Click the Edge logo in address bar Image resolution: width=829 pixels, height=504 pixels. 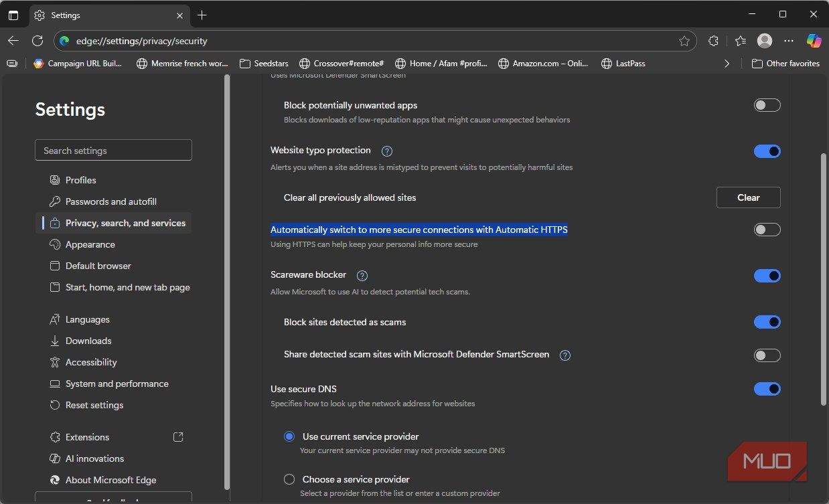tap(64, 41)
